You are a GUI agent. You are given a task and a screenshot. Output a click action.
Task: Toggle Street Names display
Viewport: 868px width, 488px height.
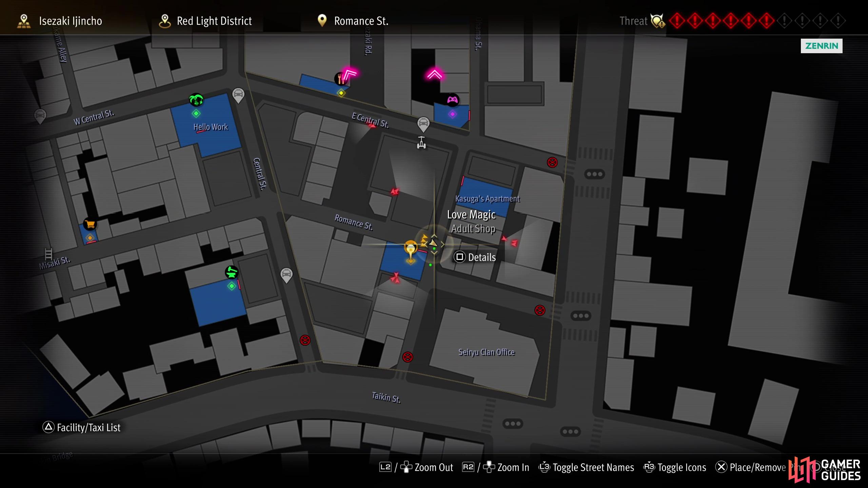(x=586, y=467)
